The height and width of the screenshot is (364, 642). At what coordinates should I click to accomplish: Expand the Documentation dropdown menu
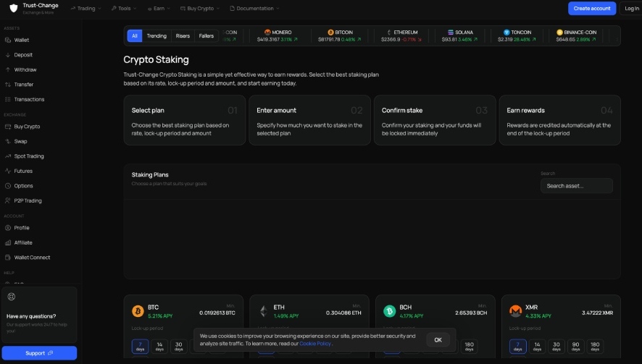pyautogui.click(x=254, y=8)
